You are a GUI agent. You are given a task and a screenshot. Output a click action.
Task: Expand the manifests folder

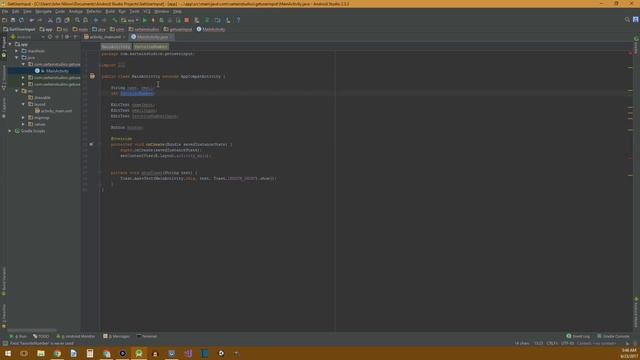tap(17, 51)
